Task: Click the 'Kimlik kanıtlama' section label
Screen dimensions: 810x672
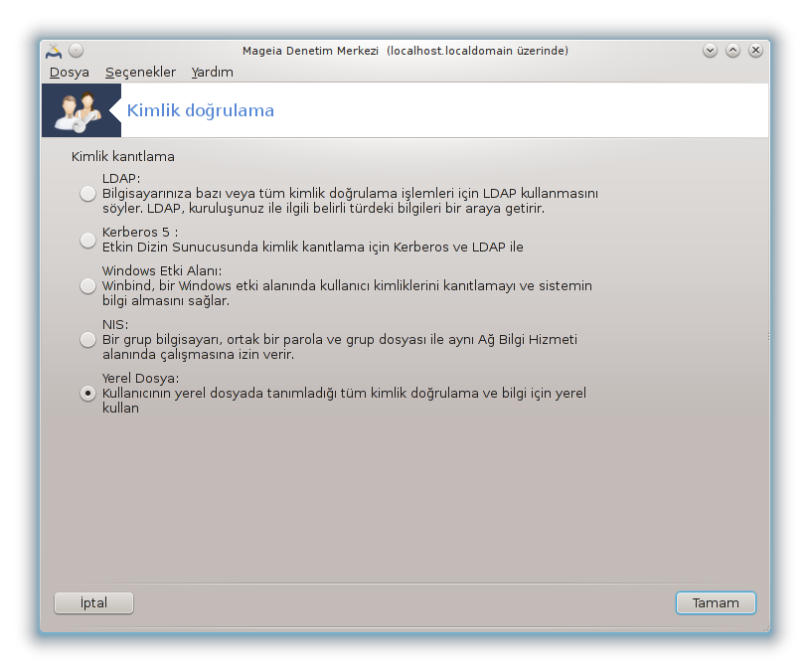Action: pos(123,156)
